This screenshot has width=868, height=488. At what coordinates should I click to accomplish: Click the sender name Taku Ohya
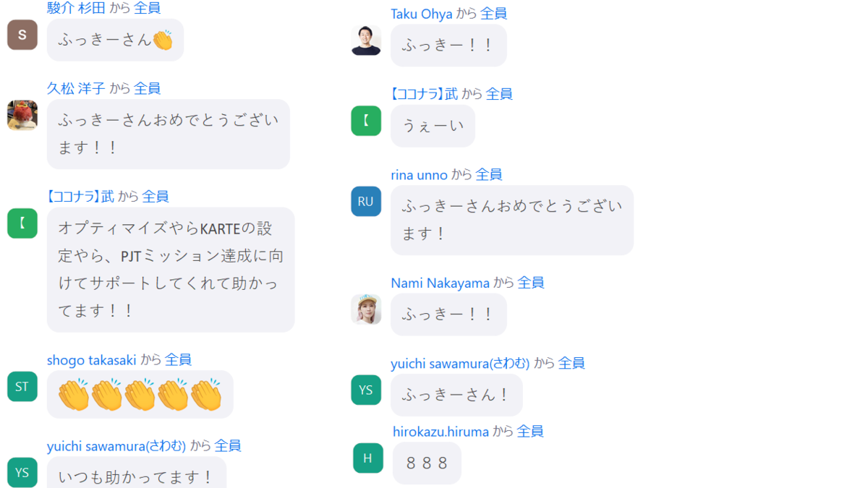[x=422, y=14]
